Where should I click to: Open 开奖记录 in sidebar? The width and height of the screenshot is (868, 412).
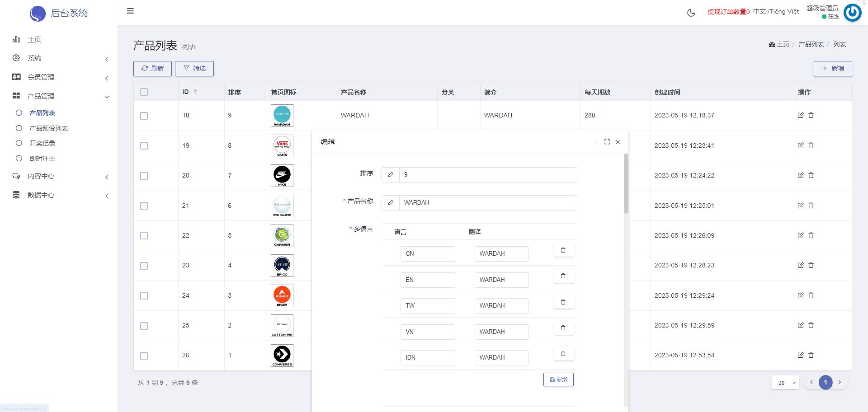click(x=42, y=143)
